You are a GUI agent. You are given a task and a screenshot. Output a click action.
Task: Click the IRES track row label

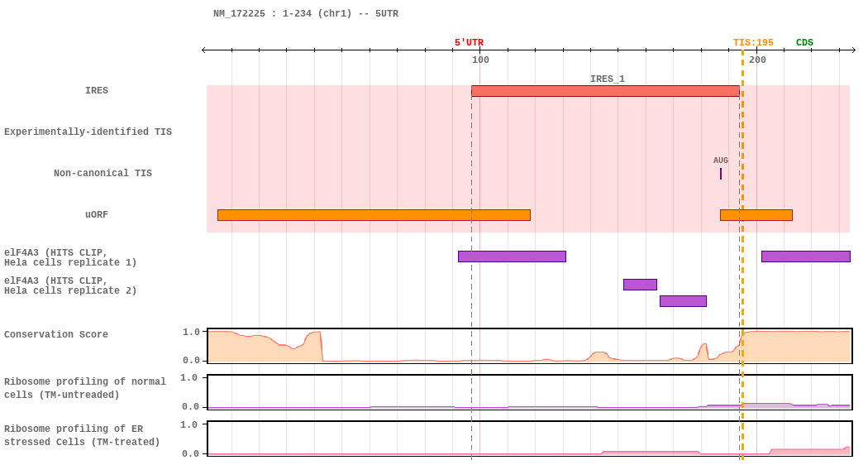click(x=97, y=90)
